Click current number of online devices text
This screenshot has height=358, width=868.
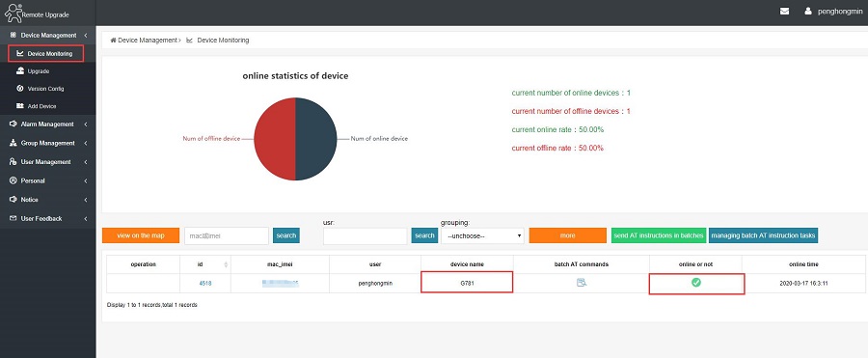(571, 93)
